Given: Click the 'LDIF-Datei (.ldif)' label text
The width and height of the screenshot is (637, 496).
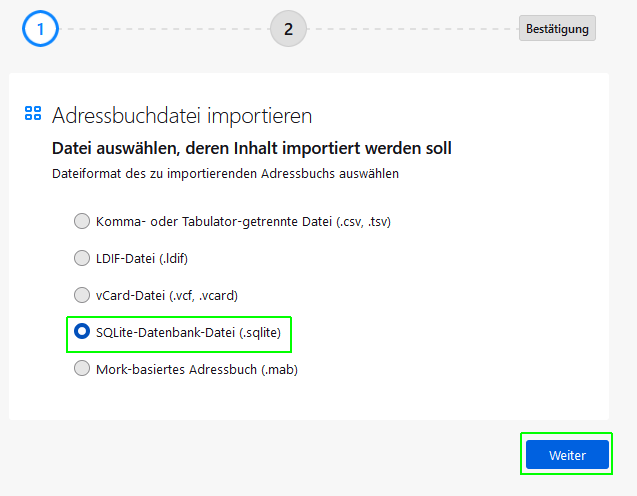Looking at the screenshot, I should point(142,258).
